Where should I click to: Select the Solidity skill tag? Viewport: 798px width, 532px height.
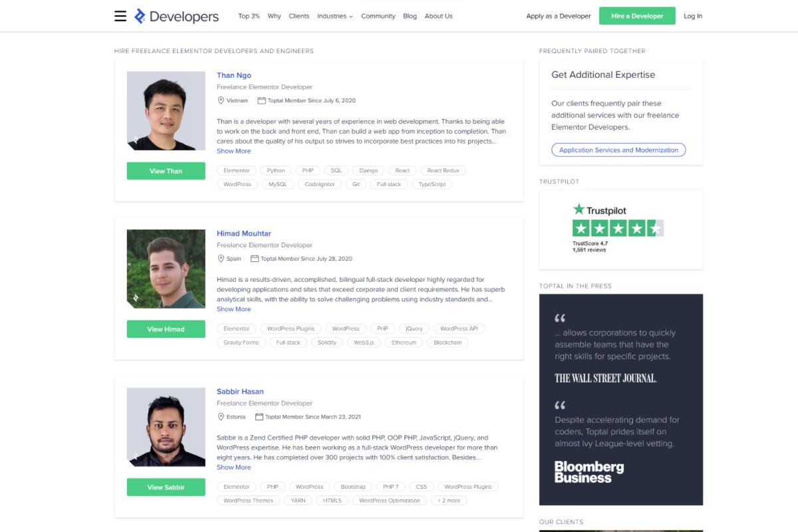(x=327, y=342)
